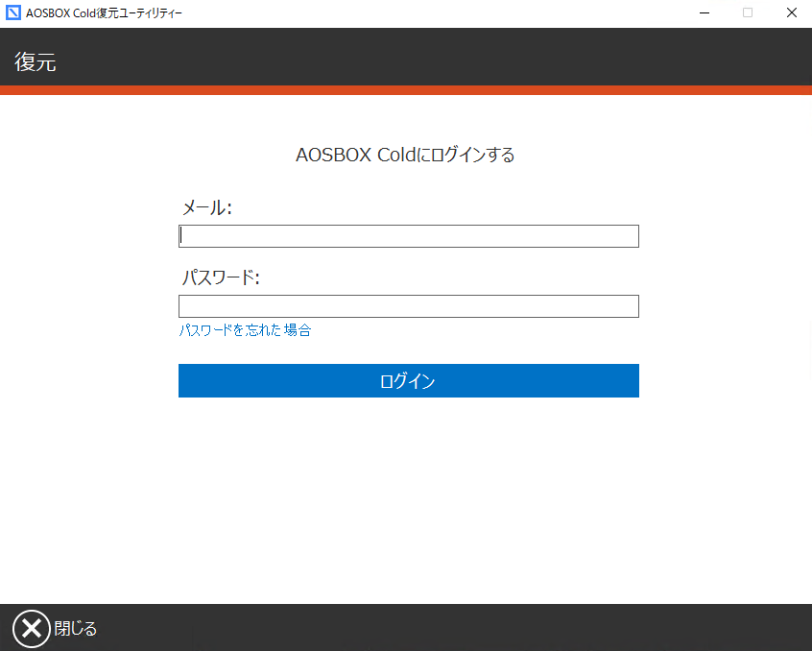Click the AOSBOX Coldにログインする heading
Viewport: 812px width, 651px height.
click(405, 155)
